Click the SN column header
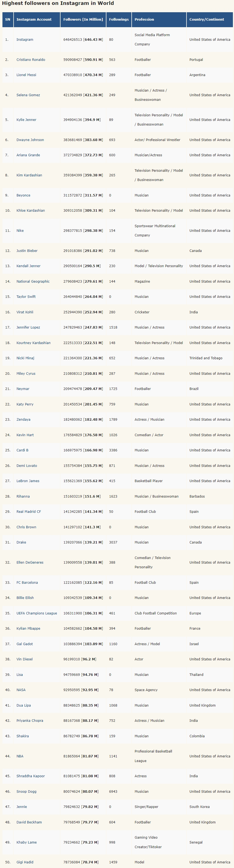The height and width of the screenshot is (868, 234). pos(8,20)
